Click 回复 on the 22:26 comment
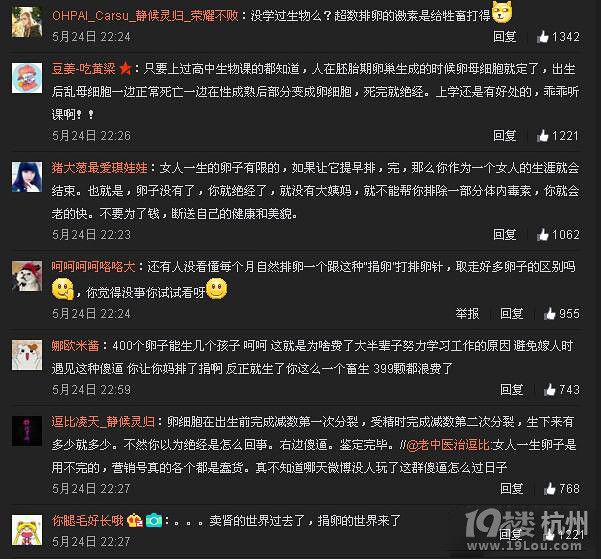 click(504, 136)
